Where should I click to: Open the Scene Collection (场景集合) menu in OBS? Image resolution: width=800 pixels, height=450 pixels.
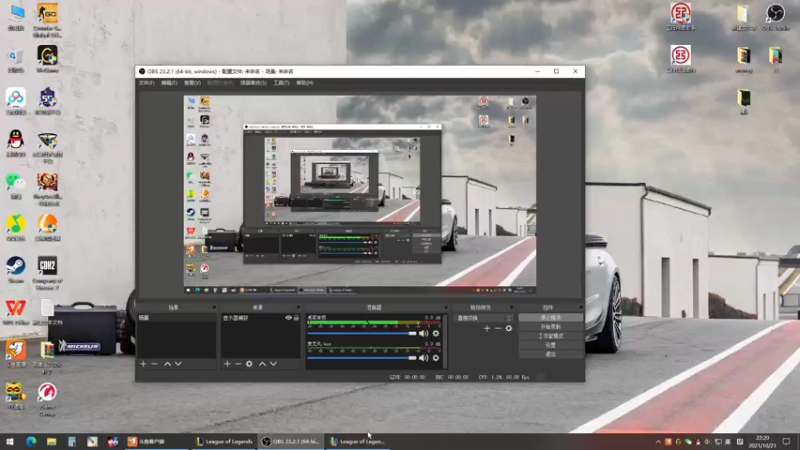pos(253,83)
